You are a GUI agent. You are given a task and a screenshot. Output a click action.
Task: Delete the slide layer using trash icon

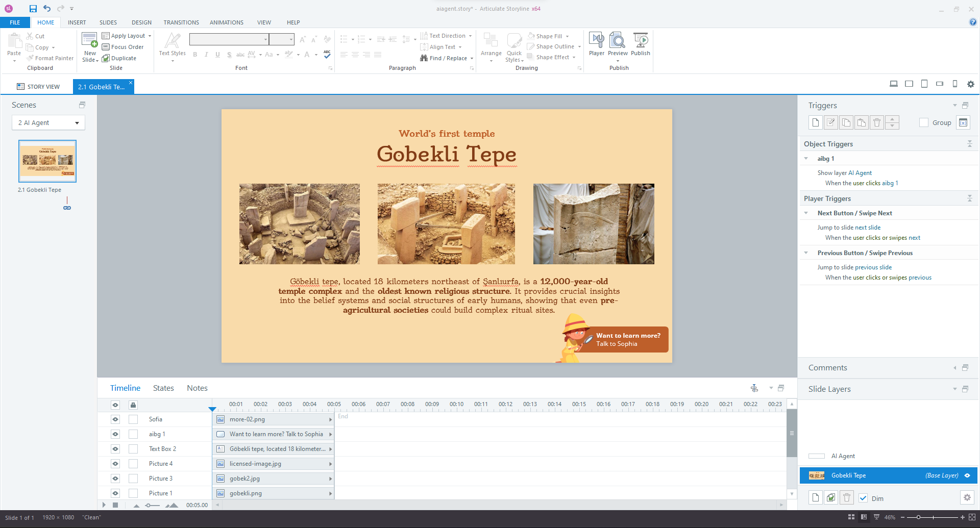[x=847, y=498]
